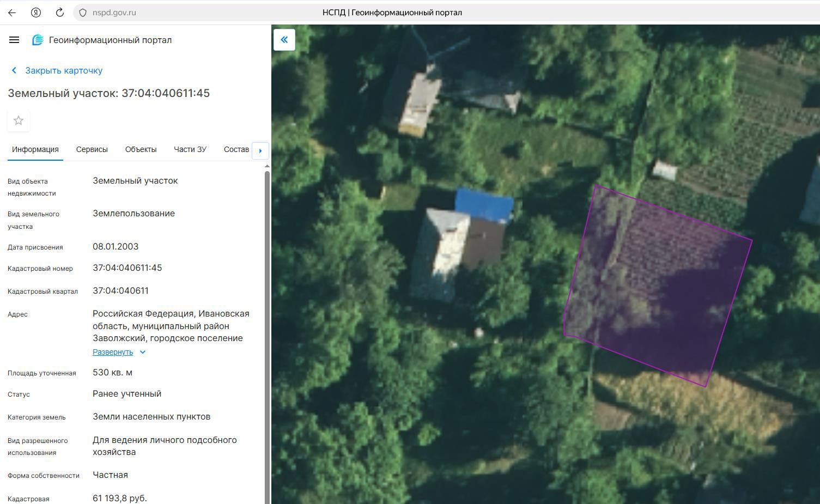Collapse the side panel with double chevron
This screenshot has height=504, width=820.
coord(284,40)
